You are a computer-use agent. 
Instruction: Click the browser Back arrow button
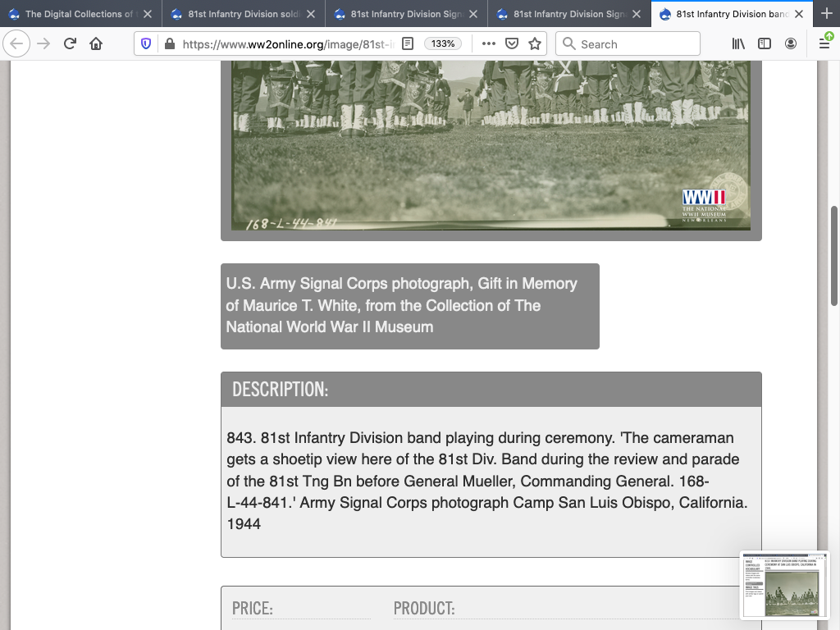click(17, 43)
